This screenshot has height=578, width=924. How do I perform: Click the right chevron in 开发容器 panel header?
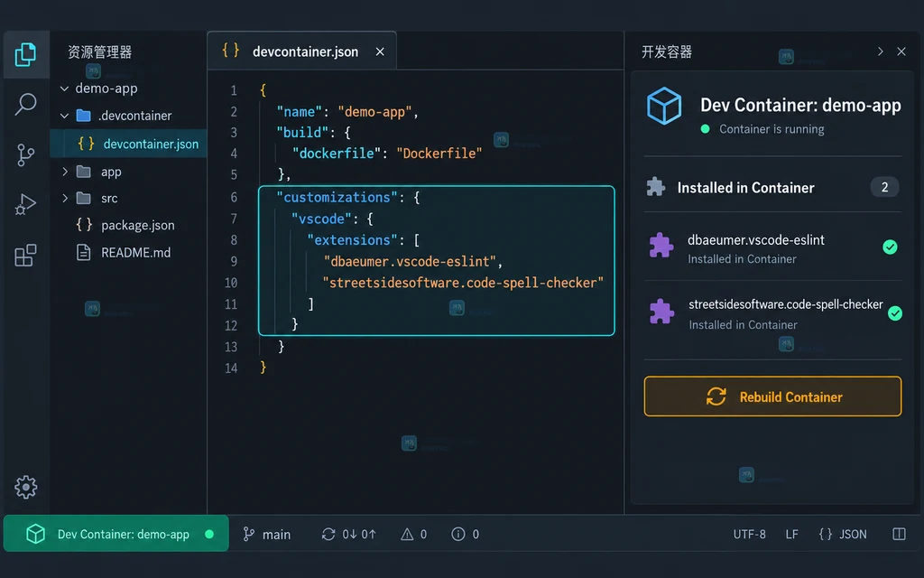pyautogui.click(x=880, y=51)
